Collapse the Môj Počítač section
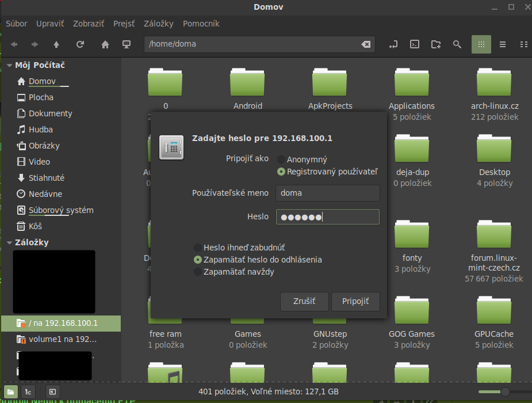Image resolution: width=532 pixels, height=403 pixels. (x=9, y=66)
